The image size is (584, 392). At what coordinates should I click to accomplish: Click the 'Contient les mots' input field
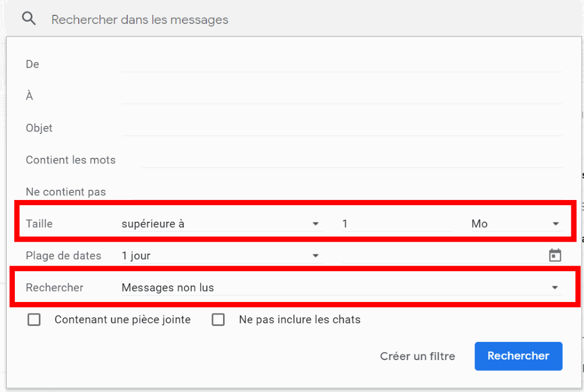click(351, 160)
